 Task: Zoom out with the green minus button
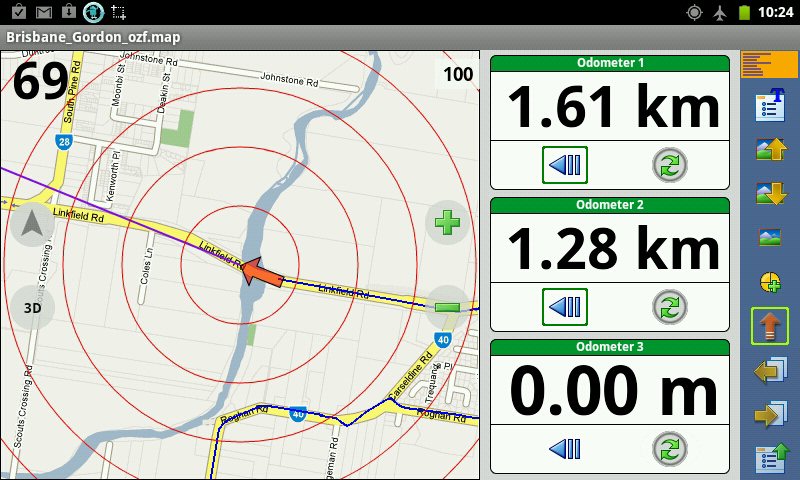pos(447,307)
